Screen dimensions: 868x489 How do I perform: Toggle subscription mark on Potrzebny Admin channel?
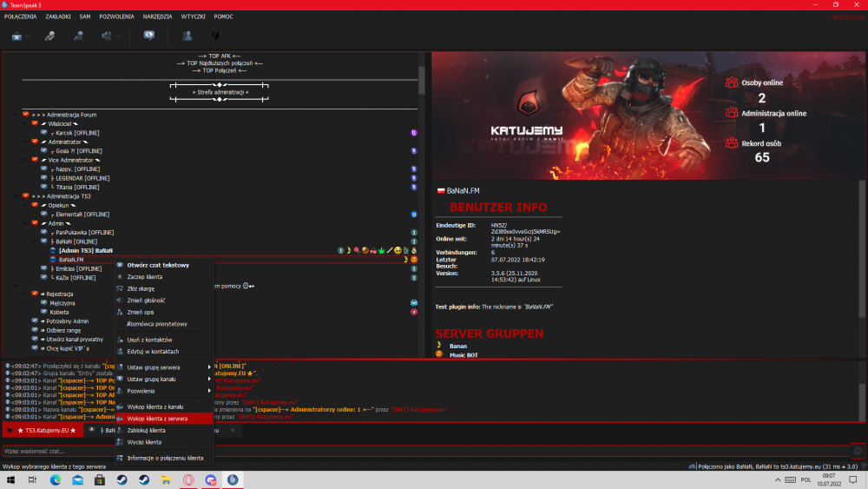click(x=35, y=320)
